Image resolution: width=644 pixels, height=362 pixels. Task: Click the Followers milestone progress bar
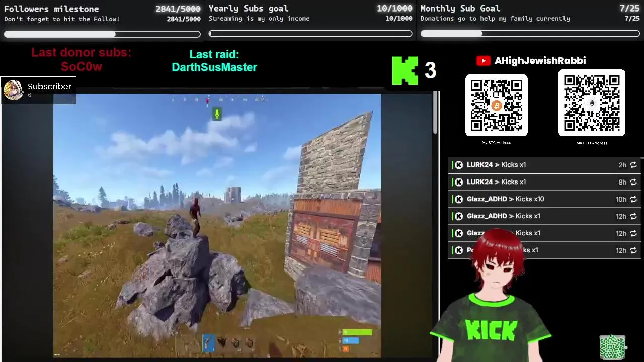point(102,34)
